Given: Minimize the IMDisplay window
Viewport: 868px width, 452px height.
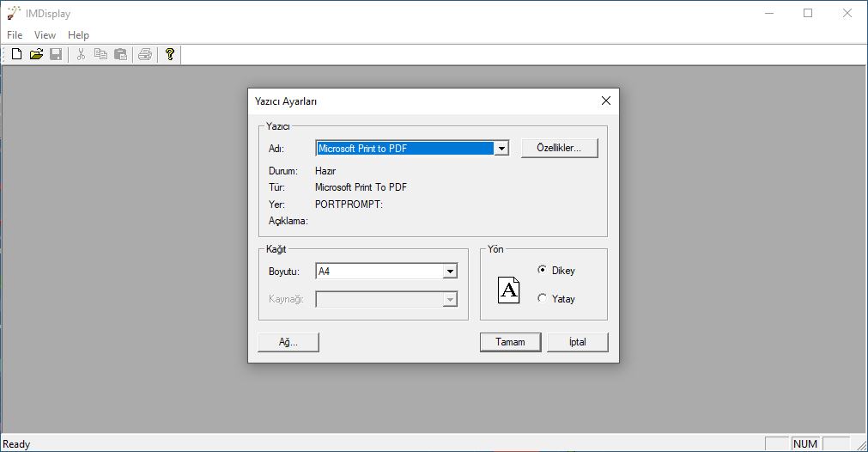Looking at the screenshot, I should [x=769, y=13].
